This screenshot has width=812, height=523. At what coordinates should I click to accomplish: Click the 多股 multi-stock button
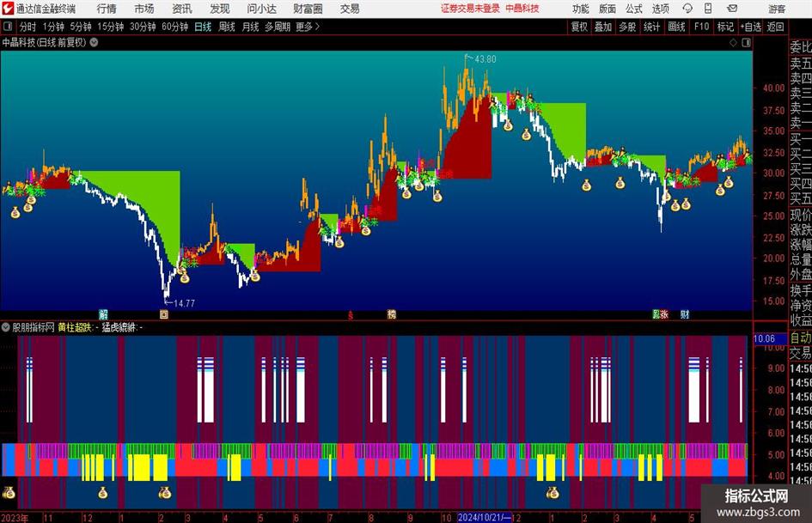click(627, 27)
